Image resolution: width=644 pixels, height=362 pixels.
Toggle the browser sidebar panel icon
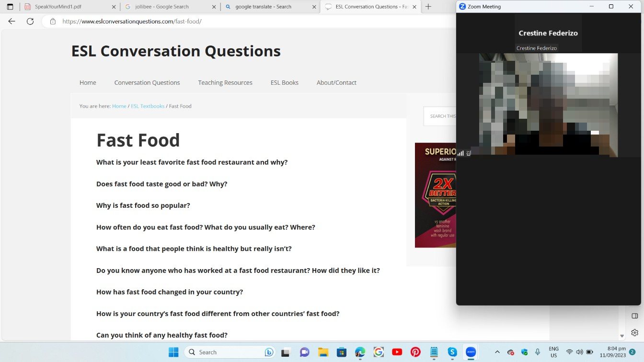click(x=635, y=316)
